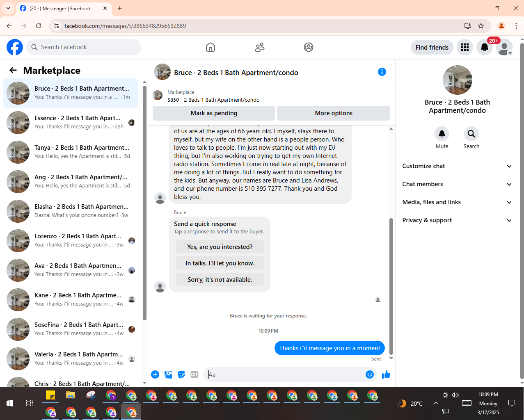The image size is (524, 420).
Task: Expand Media, files and links section
Action: click(457, 202)
